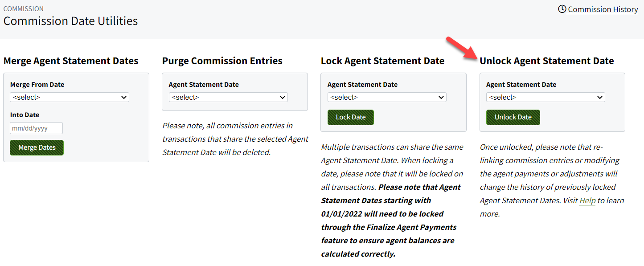Expand the chevron on the Unlock date selector
644x266 pixels.
point(600,97)
